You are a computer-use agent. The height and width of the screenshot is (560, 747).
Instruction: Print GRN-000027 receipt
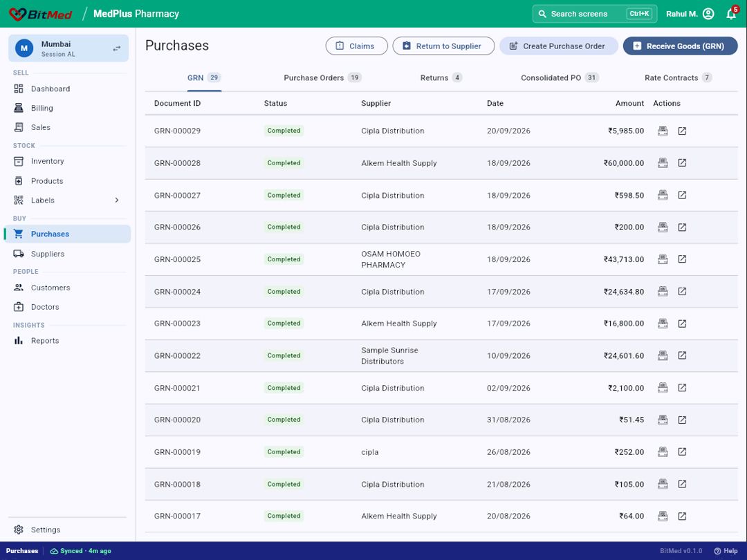coord(663,195)
